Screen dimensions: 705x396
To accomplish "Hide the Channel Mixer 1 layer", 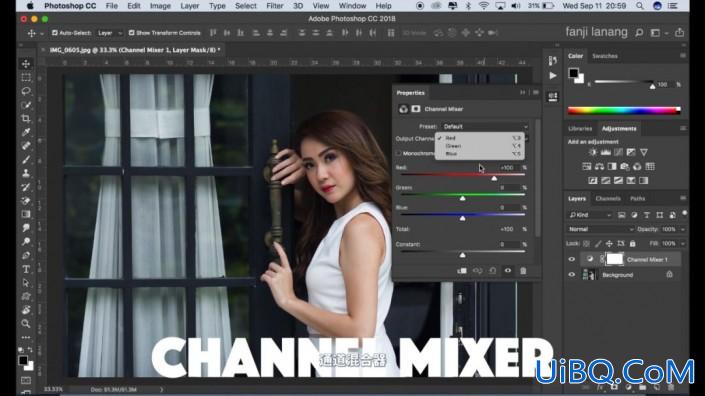I will [x=571, y=259].
